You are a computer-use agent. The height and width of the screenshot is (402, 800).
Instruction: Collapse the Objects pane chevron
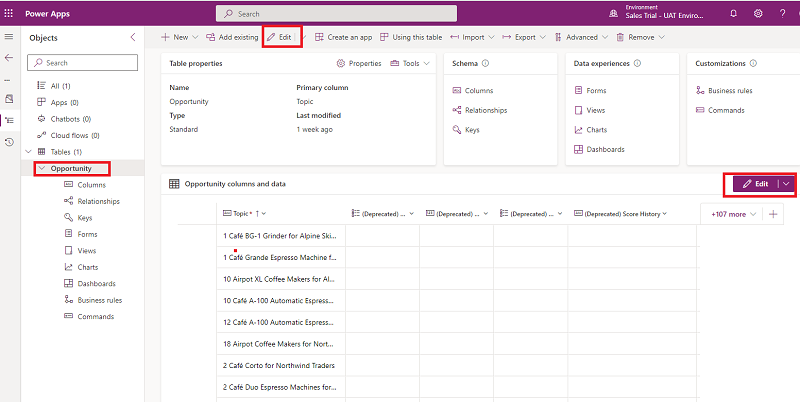click(x=133, y=37)
